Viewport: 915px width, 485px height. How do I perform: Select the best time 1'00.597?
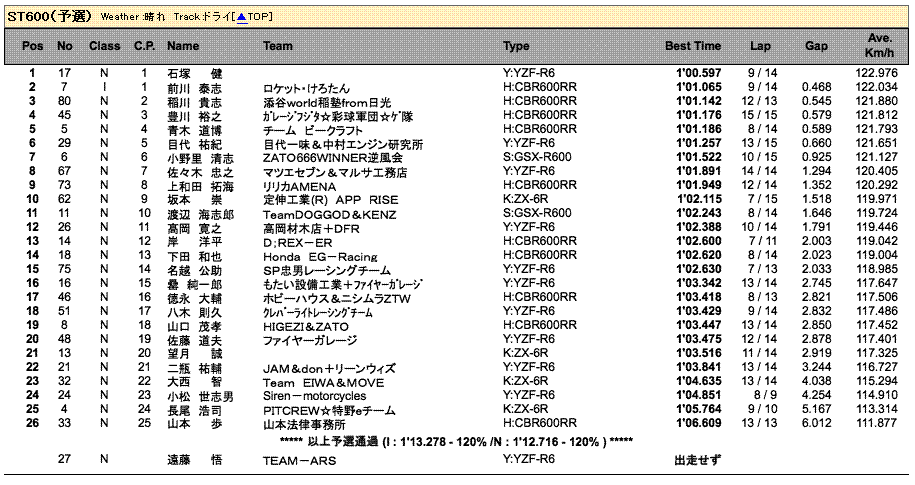(x=699, y=73)
